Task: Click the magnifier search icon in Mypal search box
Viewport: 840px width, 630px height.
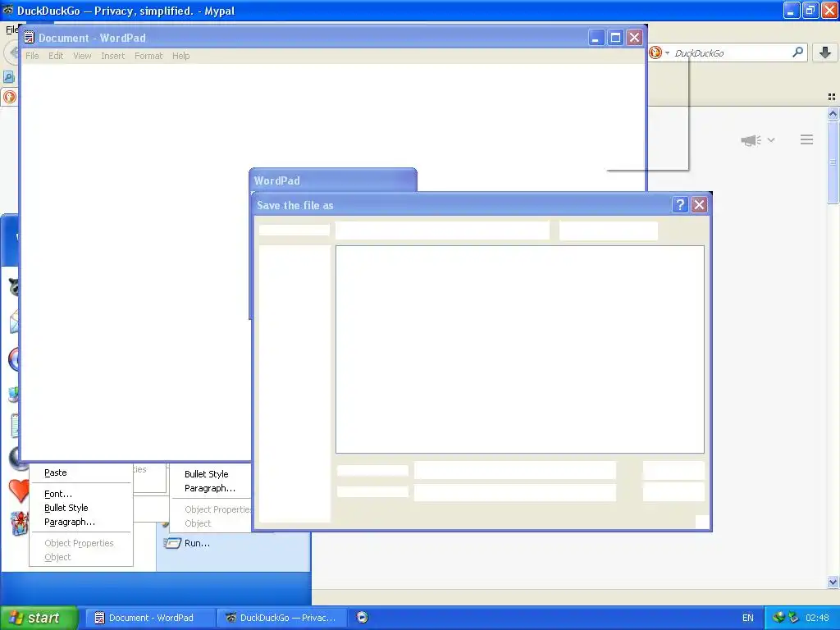Action: (x=797, y=52)
